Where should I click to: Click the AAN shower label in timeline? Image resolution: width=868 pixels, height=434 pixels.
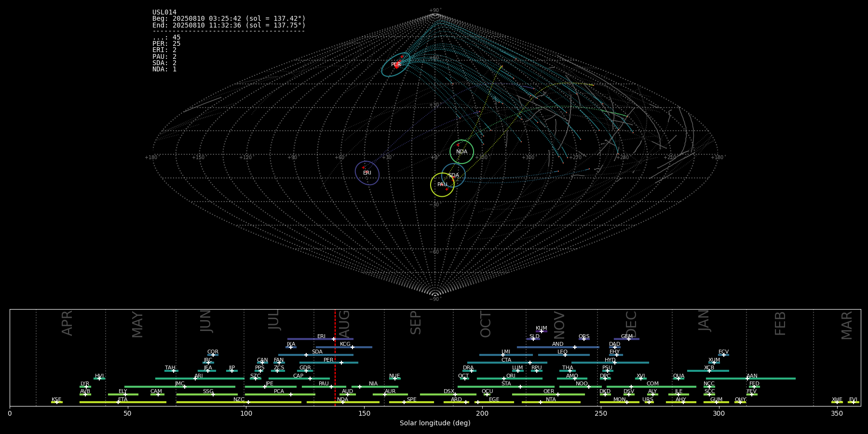click(x=752, y=376)
